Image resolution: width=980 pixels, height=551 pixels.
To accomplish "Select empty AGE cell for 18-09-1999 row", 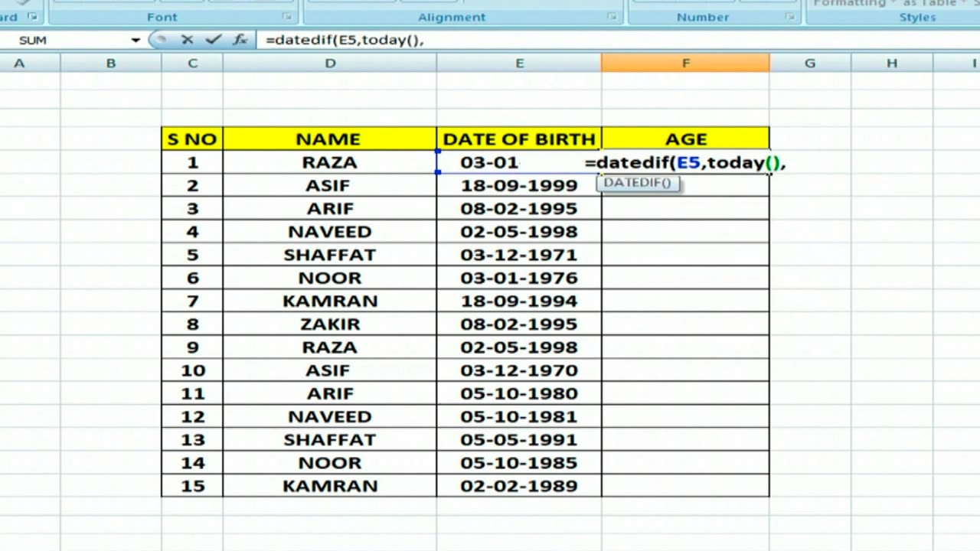I will coord(685,185).
